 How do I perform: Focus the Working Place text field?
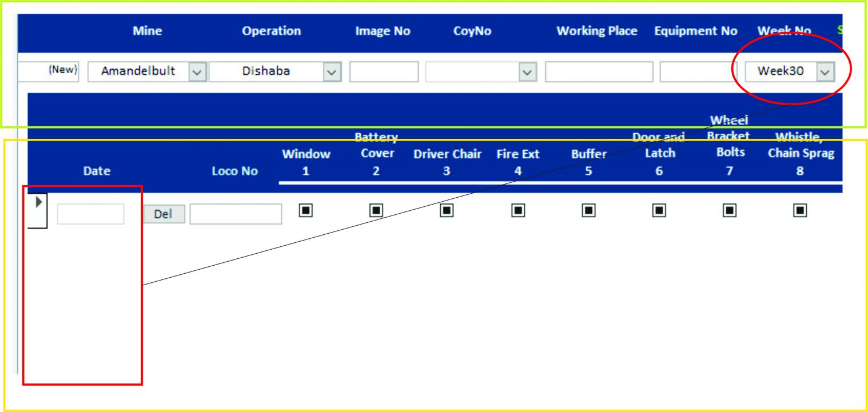coord(599,72)
